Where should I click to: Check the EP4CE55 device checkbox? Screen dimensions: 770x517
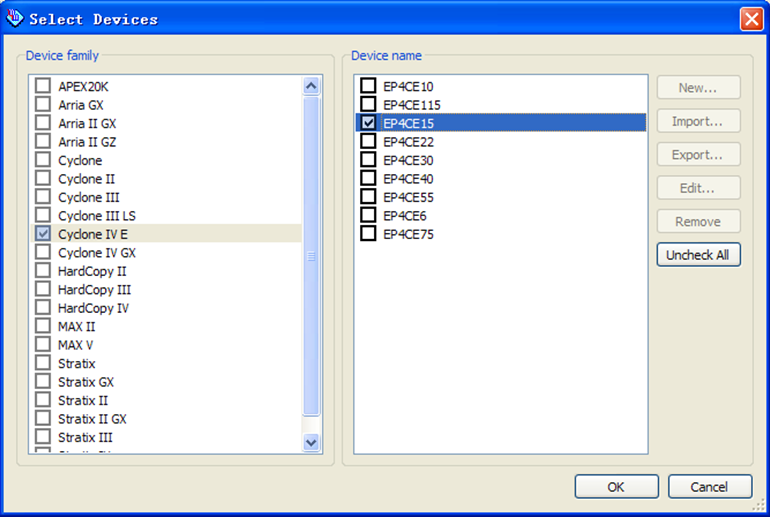(x=368, y=196)
